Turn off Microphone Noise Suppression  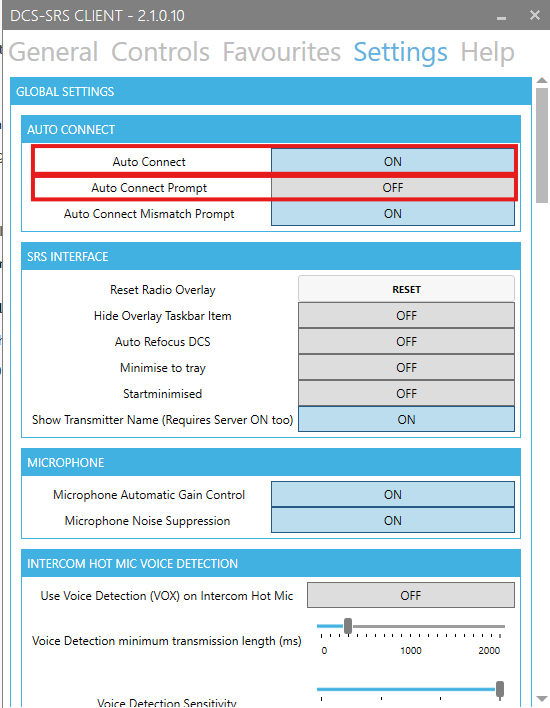click(392, 521)
